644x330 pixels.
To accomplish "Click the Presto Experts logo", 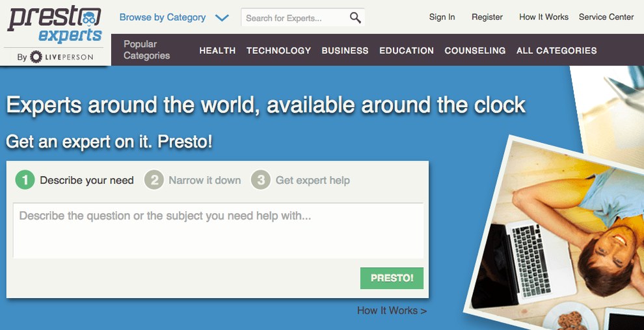I will coord(55,25).
